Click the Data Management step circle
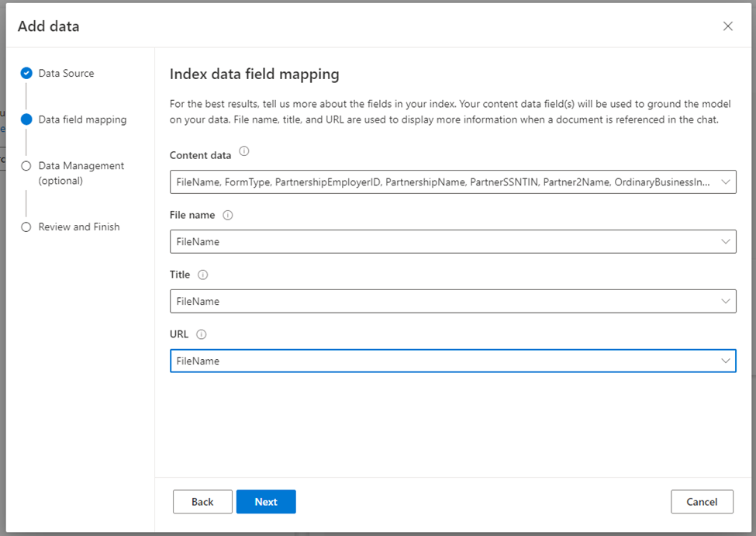Image resolution: width=756 pixels, height=536 pixels. (x=26, y=165)
